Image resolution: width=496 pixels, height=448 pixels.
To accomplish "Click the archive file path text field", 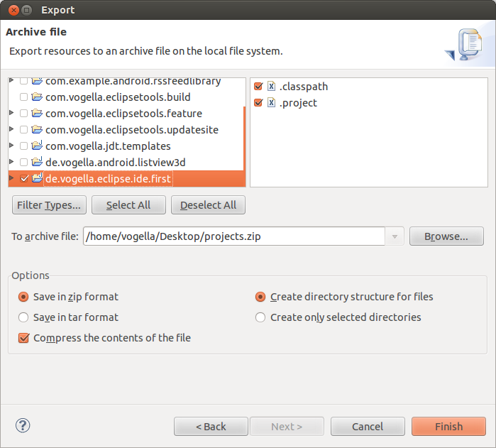I will 234,236.
